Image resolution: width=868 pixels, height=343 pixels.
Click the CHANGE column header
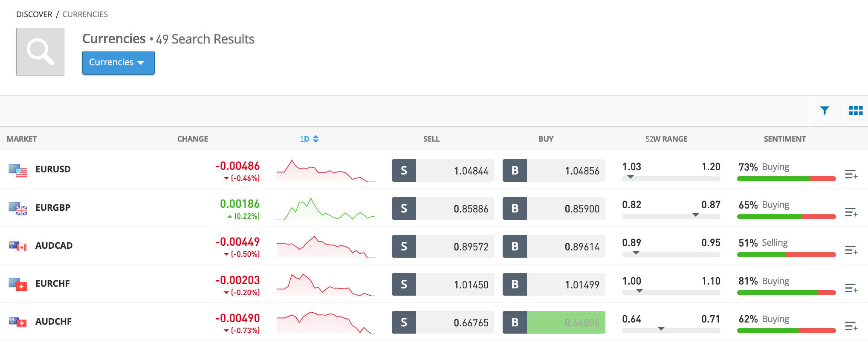tap(193, 139)
